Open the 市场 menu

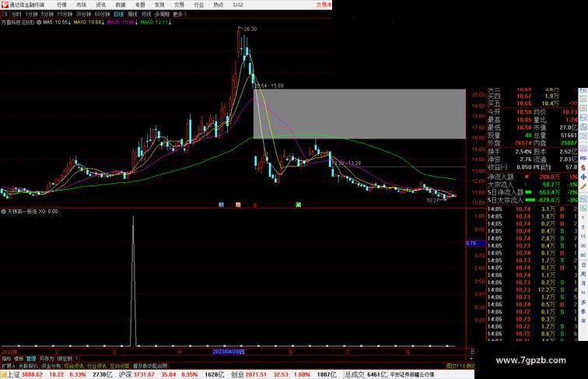[x=81, y=5]
